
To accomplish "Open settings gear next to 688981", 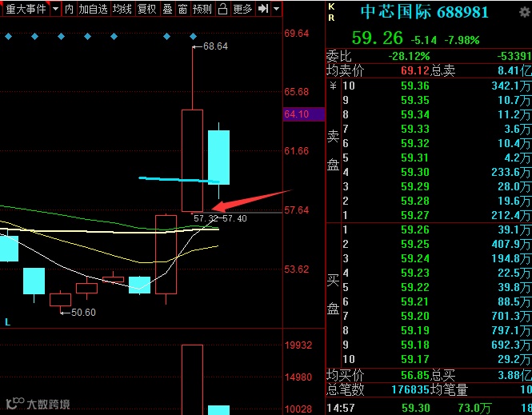I will (x=526, y=13).
